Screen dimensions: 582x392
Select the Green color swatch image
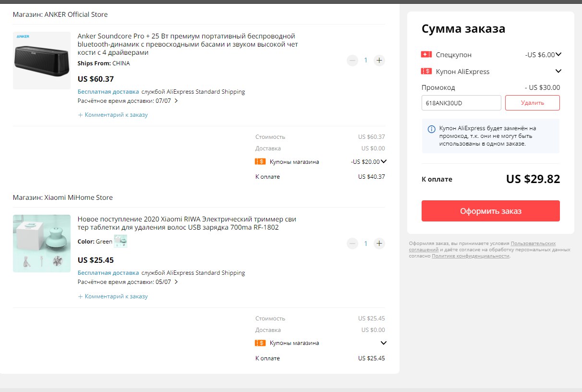[121, 241]
